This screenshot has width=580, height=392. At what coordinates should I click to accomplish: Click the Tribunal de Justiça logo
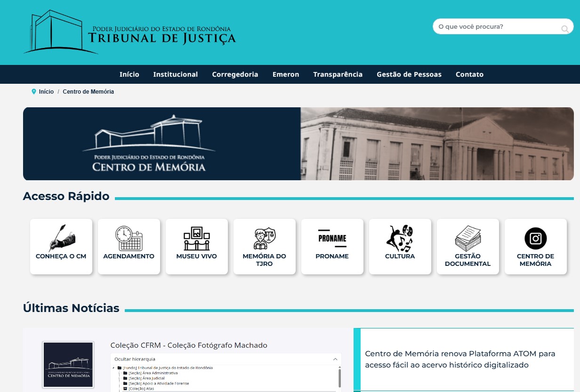coord(130,32)
